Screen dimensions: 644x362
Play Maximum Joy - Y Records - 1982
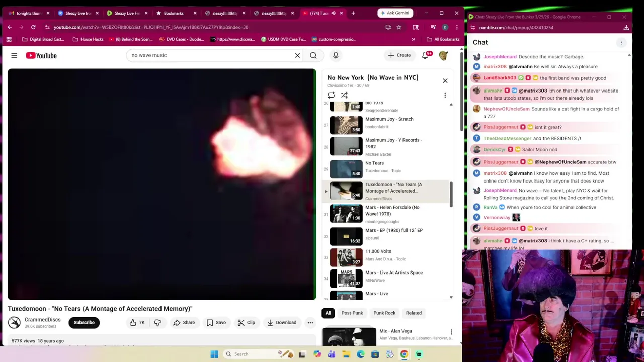(385, 146)
